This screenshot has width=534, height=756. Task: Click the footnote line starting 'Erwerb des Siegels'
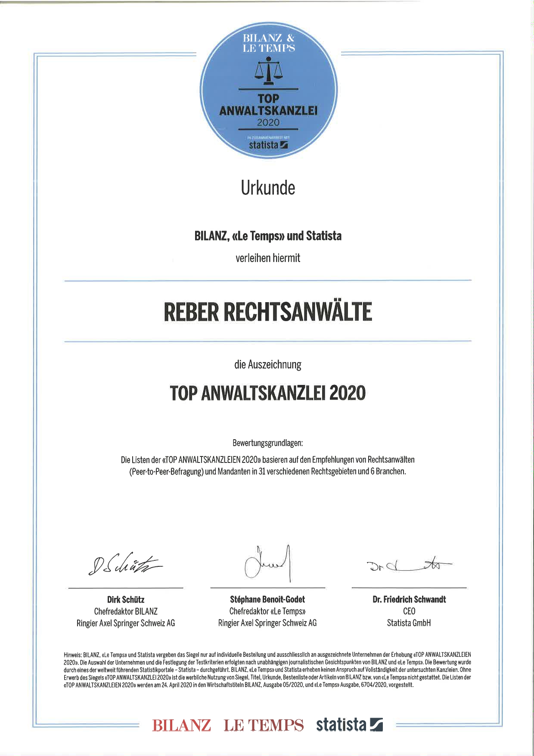[267, 678]
